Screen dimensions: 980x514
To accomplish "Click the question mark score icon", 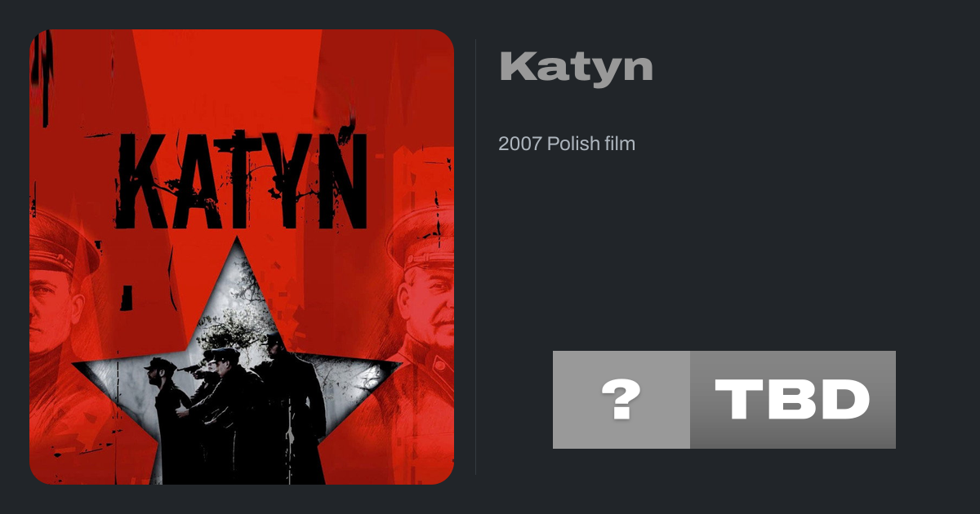I will 621,400.
